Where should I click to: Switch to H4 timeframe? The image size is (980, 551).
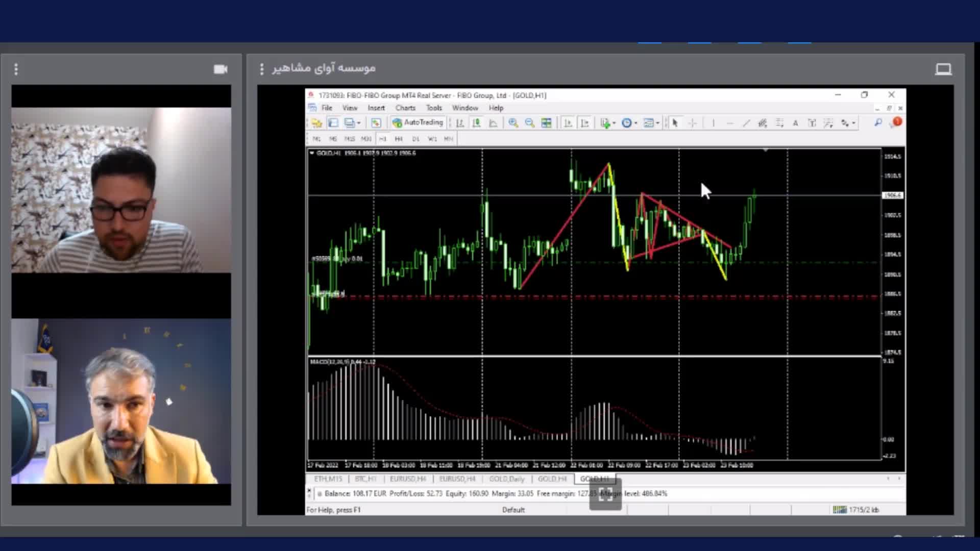point(399,139)
